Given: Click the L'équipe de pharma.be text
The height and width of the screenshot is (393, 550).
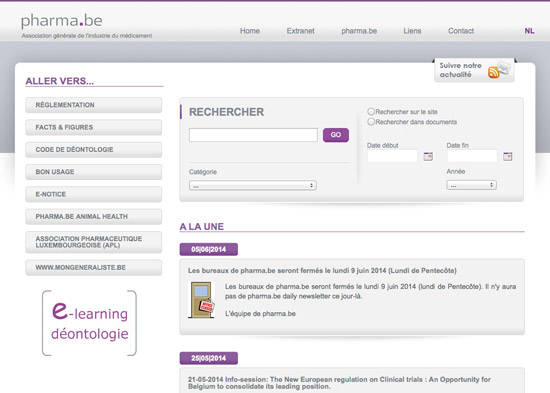Looking at the screenshot, I should point(260,313).
